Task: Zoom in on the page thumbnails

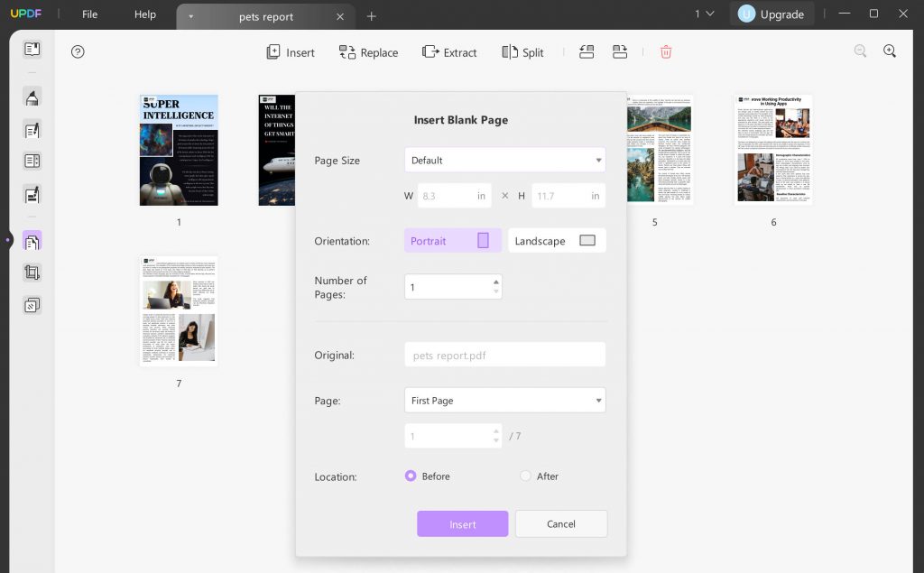Action: 890,51
